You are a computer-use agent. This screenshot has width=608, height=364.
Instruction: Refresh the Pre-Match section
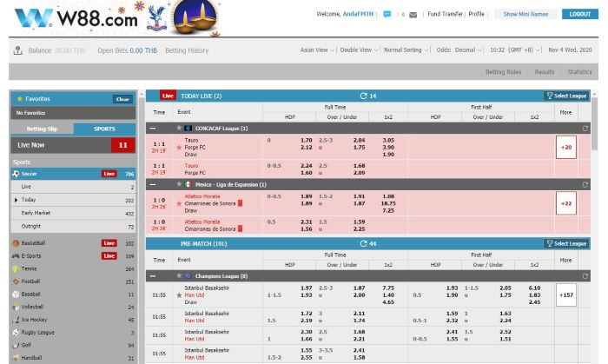[x=363, y=243]
